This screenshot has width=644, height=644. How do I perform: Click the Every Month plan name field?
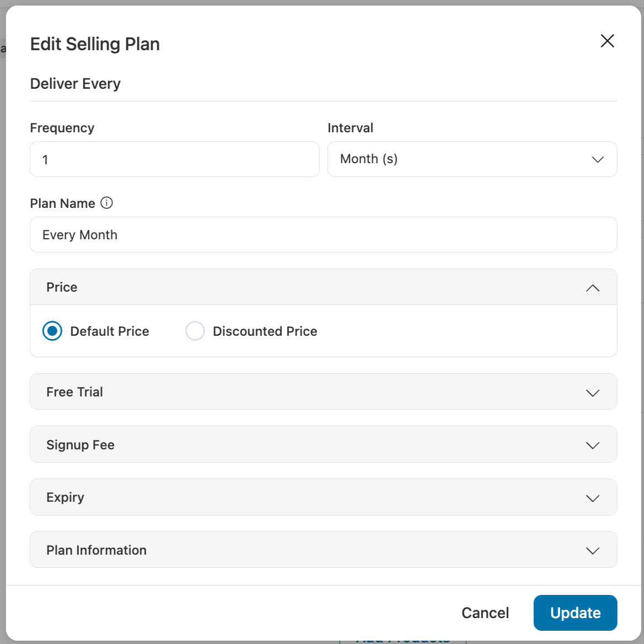(x=323, y=234)
